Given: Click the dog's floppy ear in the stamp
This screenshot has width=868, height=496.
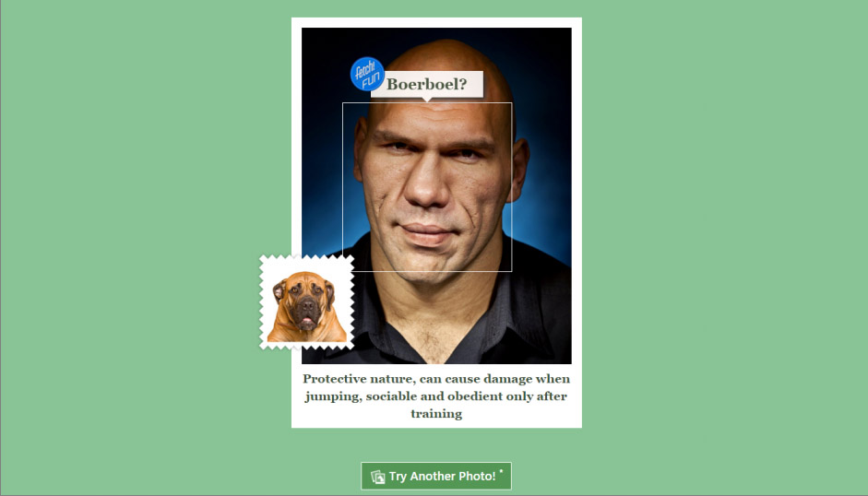Looking at the screenshot, I should [279, 290].
